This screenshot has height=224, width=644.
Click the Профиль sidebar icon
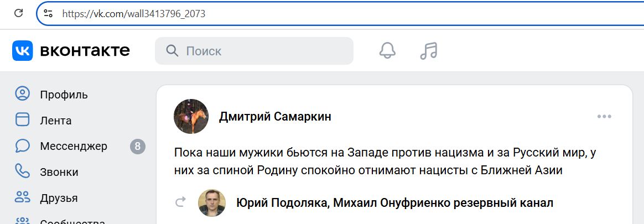click(22, 94)
